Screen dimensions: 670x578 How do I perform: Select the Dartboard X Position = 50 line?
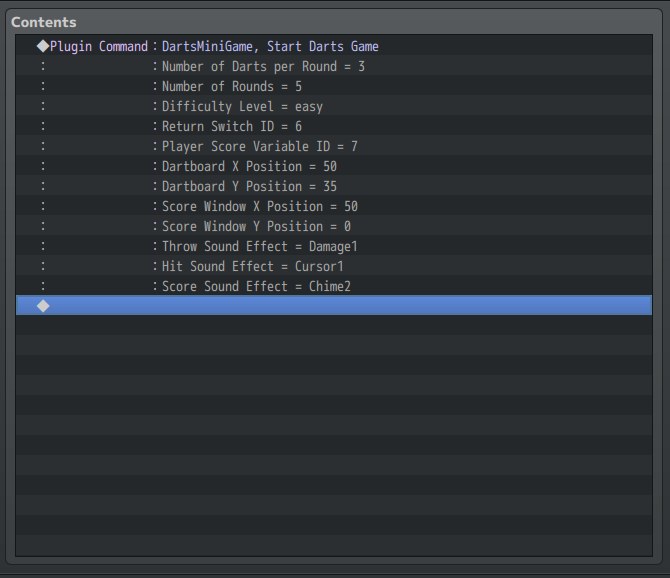[334, 166]
